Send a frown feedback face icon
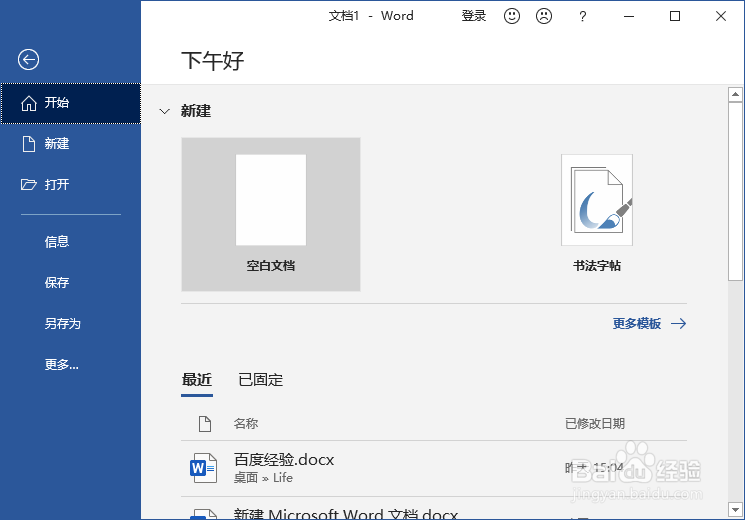 [544, 16]
